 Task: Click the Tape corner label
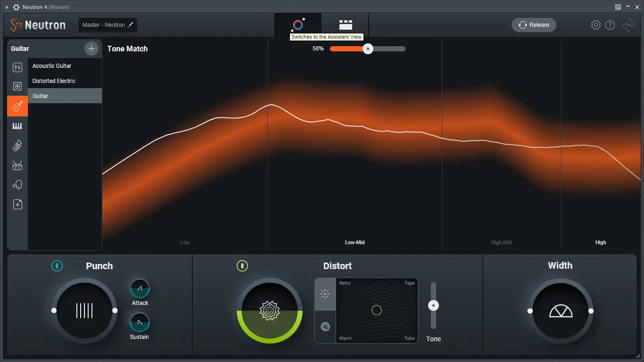pos(409,283)
